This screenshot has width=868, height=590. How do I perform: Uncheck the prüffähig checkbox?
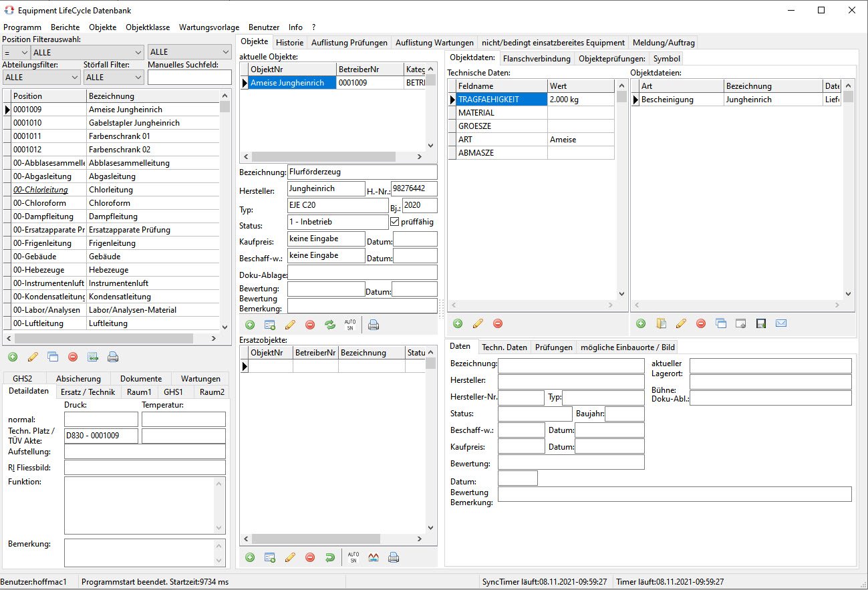pos(394,222)
